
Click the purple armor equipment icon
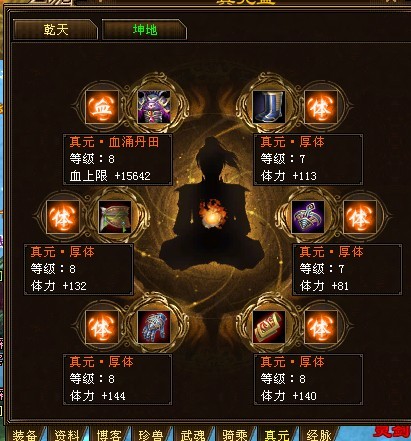154,107
